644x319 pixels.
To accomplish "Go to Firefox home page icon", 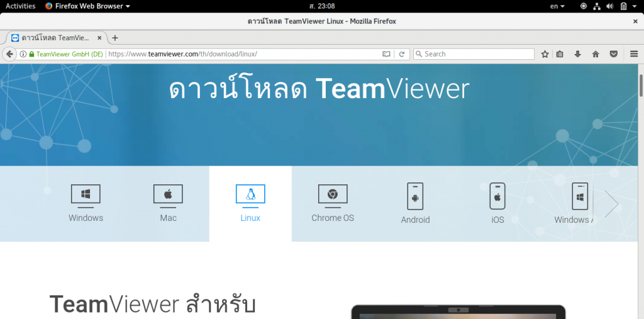I will click(x=596, y=54).
